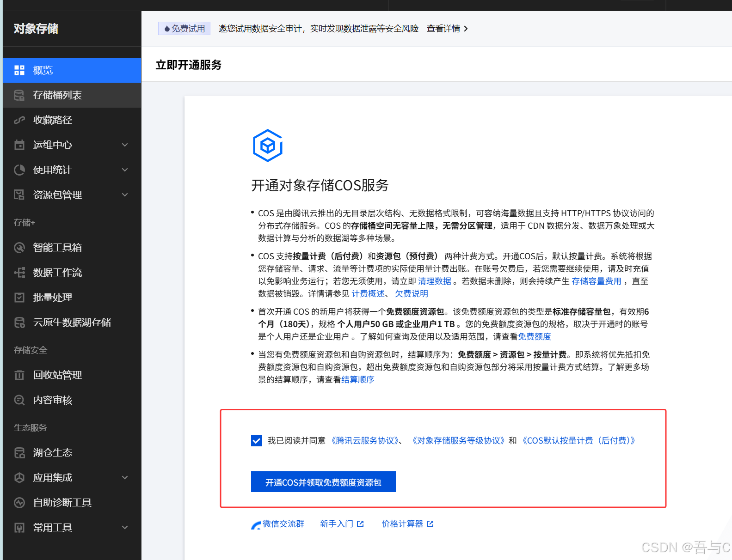Expand the 资源包管理 menu chevron
The width and height of the screenshot is (732, 560).
[125, 195]
